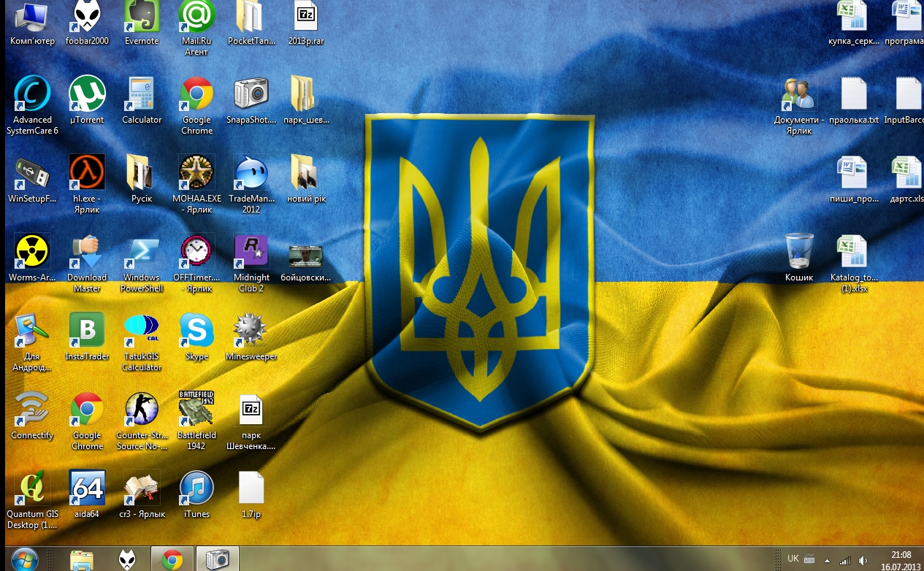The width and height of the screenshot is (924, 571).
Task: Open the Русік folder
Action: point(142,179)
